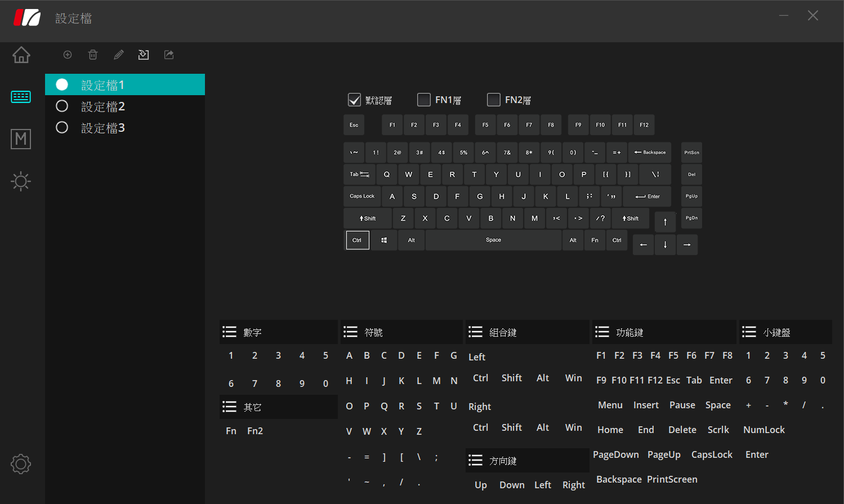Choose Up in the direction keys list
Screen dimensions: 844x504
pyautogui.click(x=481, y=485)
